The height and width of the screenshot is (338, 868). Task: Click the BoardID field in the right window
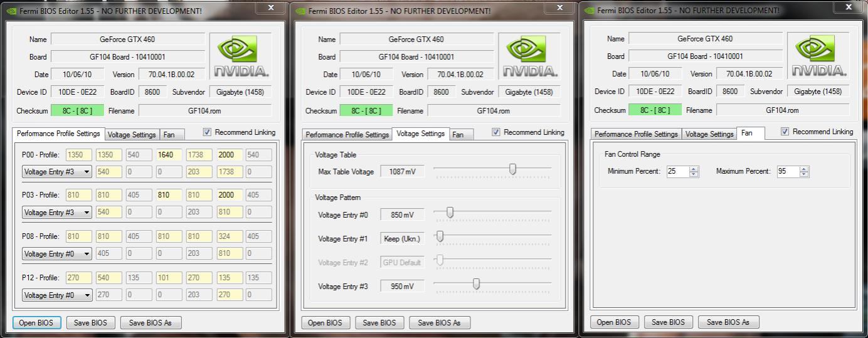pyautogui.click(x=730, y=91)
